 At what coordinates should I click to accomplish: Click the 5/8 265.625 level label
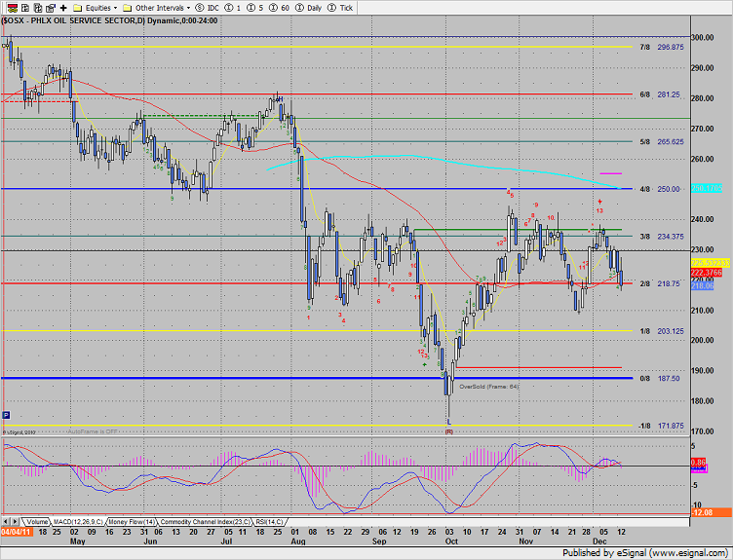(662, 142)
